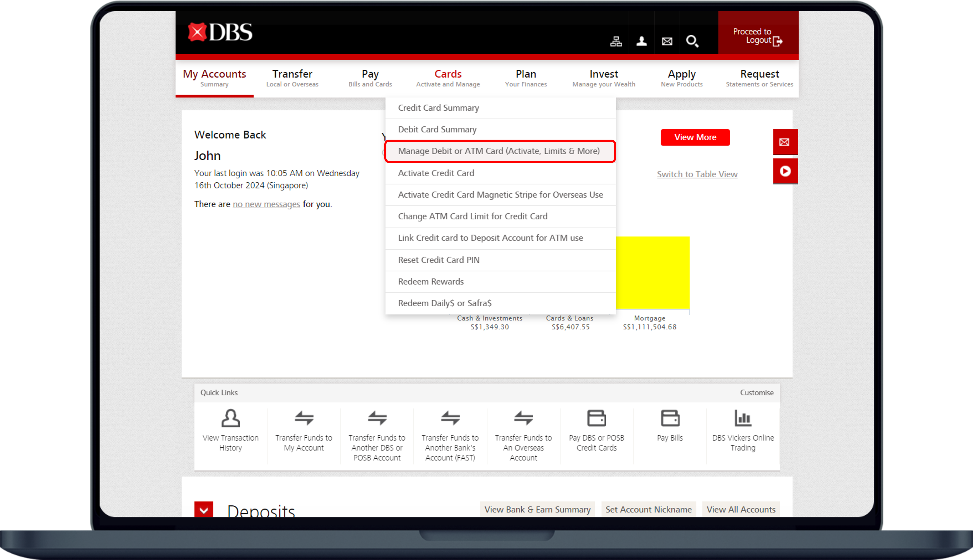Click the red side envelope message button
This screenshot has height=560, width=973.
point(785,142)
